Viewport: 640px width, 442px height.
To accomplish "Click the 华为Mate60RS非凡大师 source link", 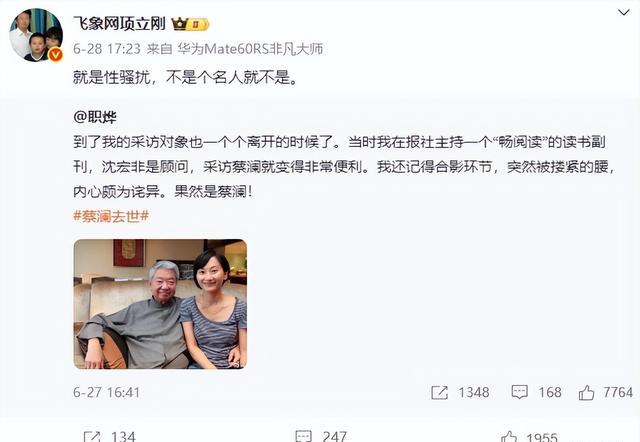I will pos(250,49).
